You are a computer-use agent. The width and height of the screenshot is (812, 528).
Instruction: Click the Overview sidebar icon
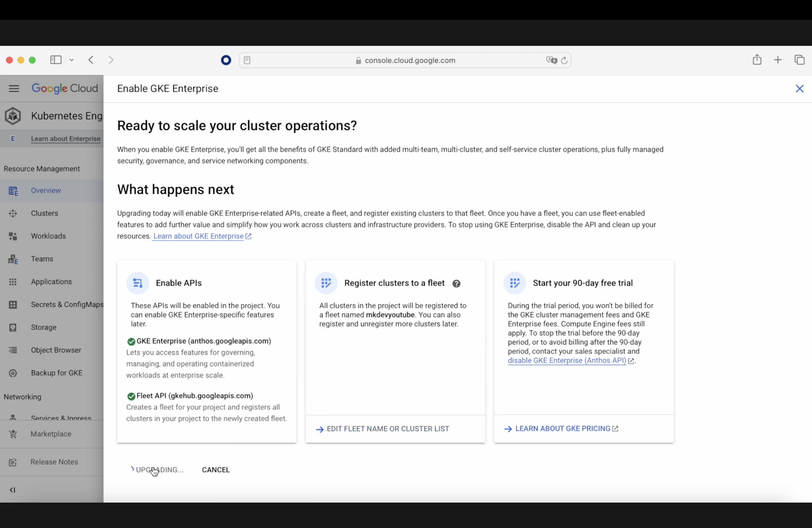pyautogui.click(x=13, y=191)
